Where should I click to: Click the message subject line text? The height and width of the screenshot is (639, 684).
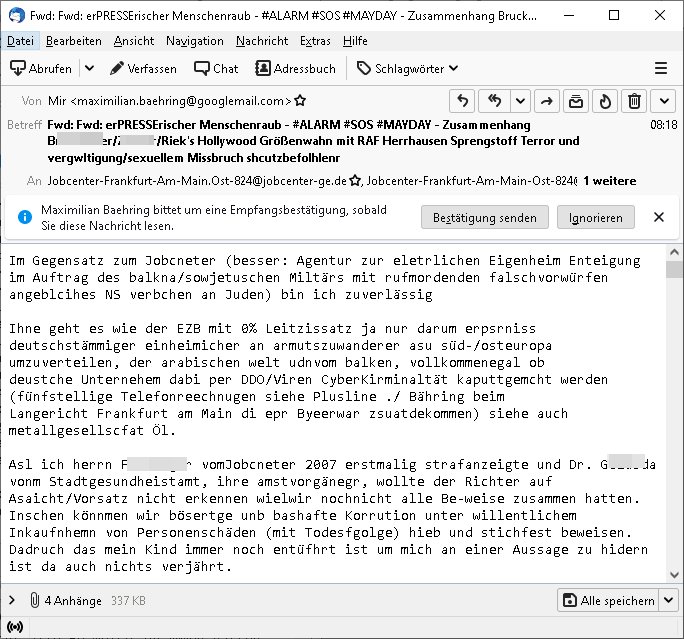[313, 141]
